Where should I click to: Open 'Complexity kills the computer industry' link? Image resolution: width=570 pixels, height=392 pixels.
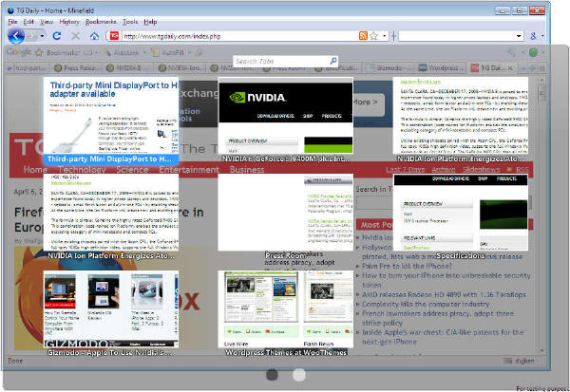[426, 304]
